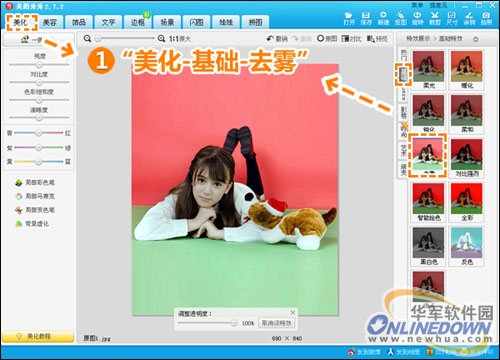The height and width of the screenshot is (360, 500).
Task: Adjust the canvas zoom slider
Action: (x=125, y=39)
